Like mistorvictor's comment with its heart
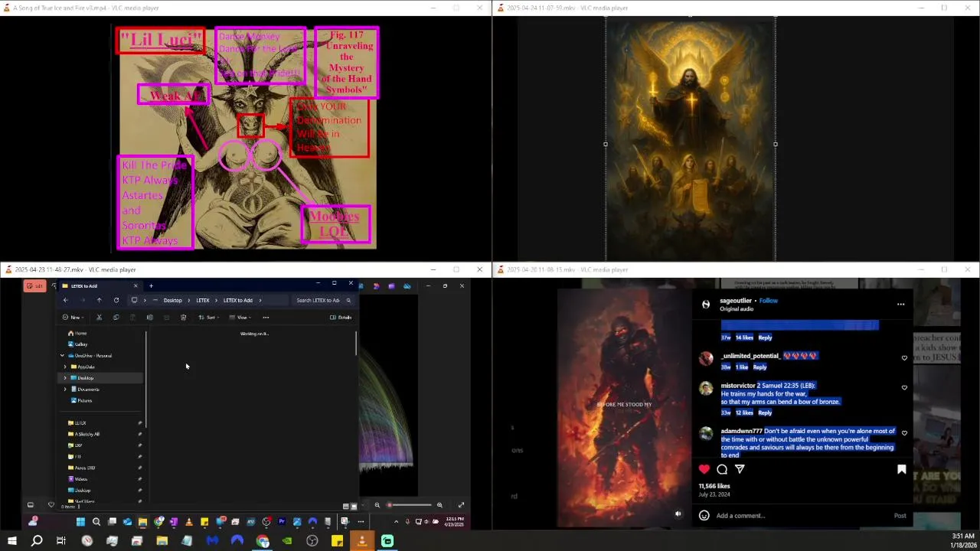This screenshot has height=551, width=980. click(904, 388)
